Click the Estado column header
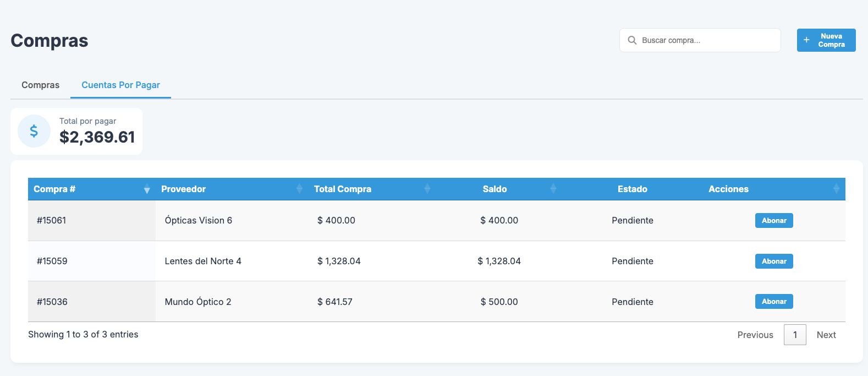The width and height of the screenshot is (868, 376). click(x=632, y=189)
